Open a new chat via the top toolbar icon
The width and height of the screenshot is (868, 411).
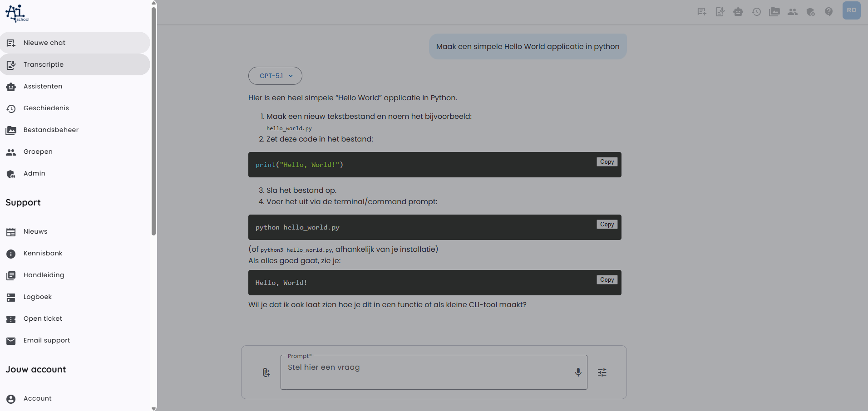point(702,12)
